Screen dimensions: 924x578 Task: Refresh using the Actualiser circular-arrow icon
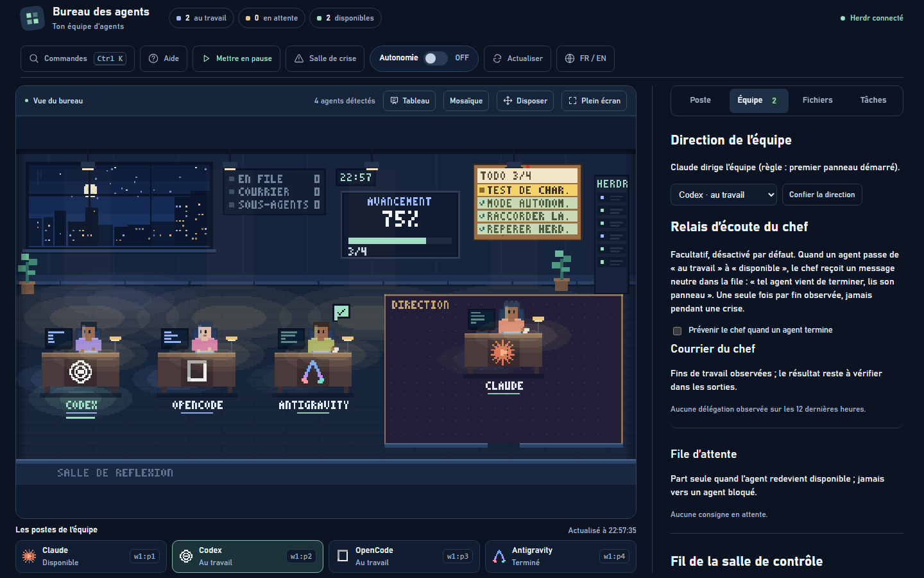point(497,58)
